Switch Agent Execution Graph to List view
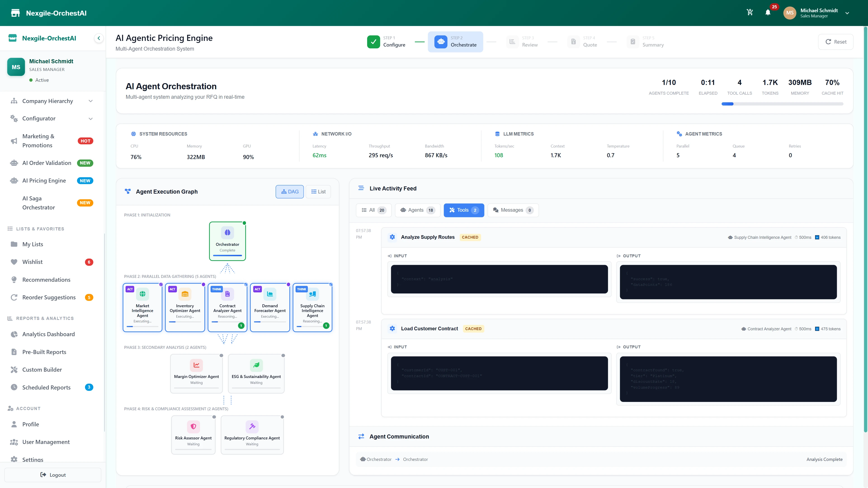868x488 pixels. pyautogui.click(x=318, y=191)
